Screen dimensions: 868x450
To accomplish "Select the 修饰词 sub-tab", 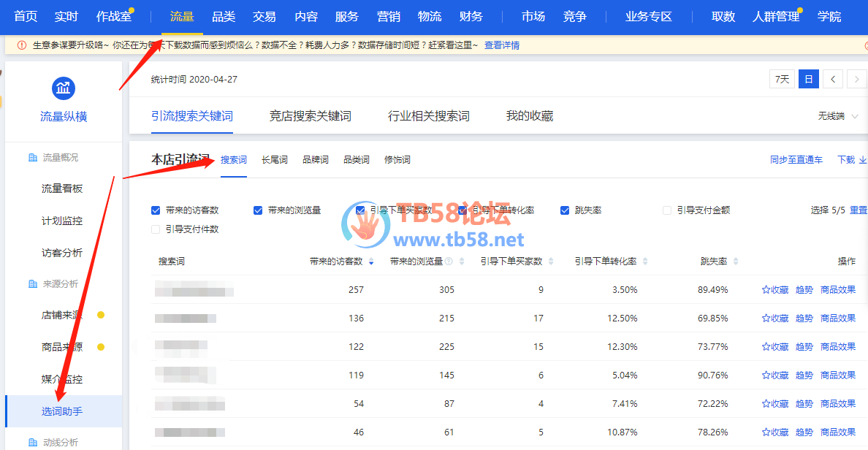I will point(397,160).
